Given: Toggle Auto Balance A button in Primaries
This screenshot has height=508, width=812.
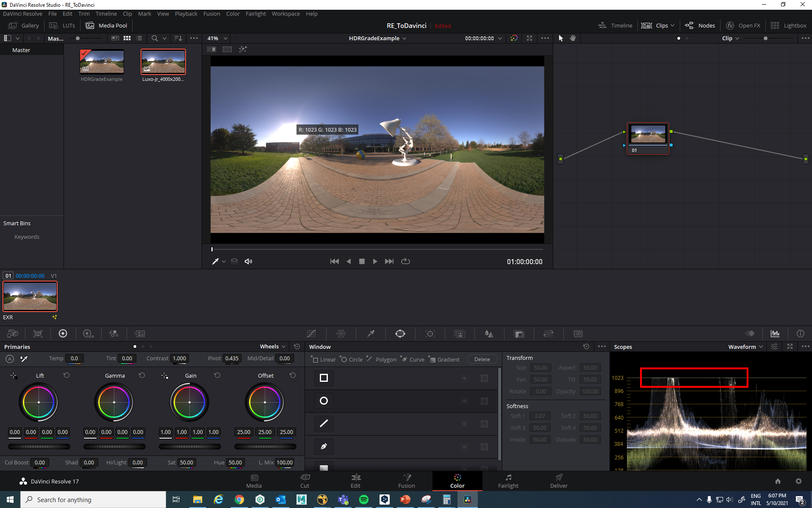Looking at the screenshot, I should (9, 359).
